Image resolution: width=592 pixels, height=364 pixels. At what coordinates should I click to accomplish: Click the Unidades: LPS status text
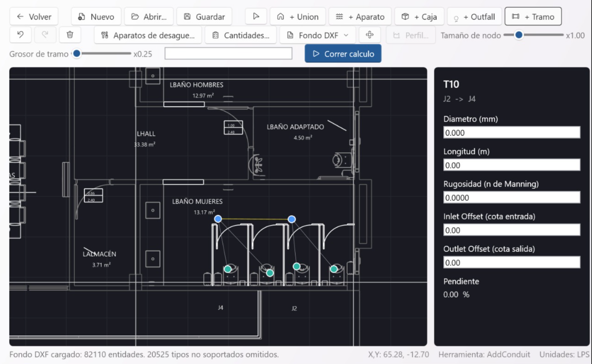(564, 355)
